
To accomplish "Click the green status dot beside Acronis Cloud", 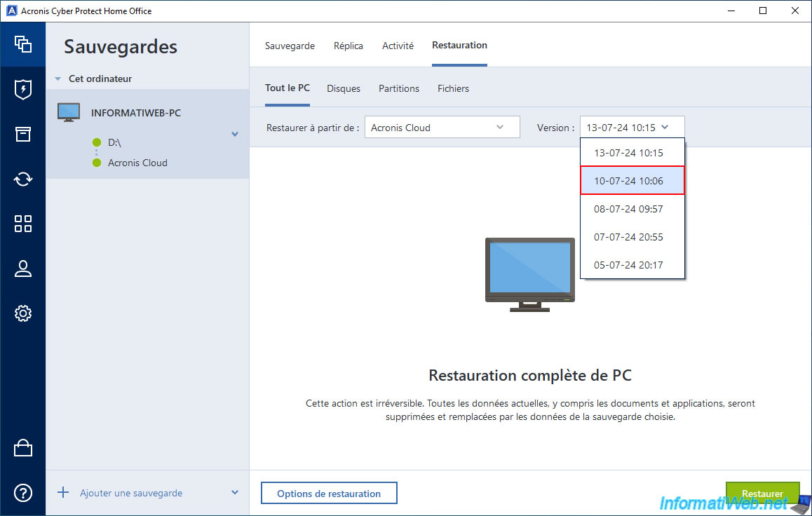I will (x=96, y=163).
